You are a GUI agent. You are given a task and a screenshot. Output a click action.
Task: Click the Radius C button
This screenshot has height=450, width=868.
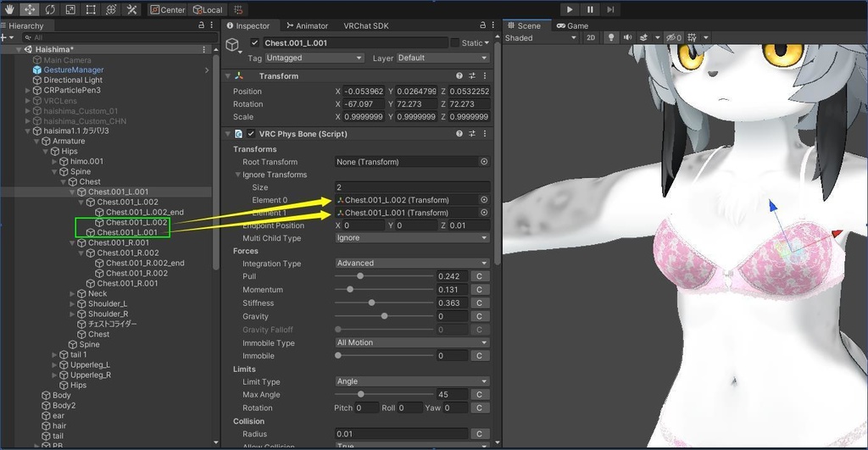coord(480,433)
